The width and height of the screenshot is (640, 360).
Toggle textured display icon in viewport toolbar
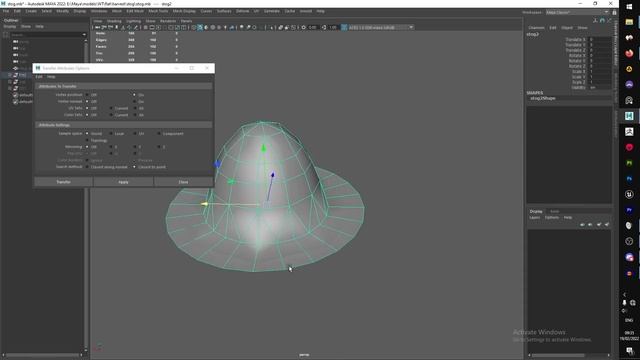pyautogui.click(x=219, y=27)
